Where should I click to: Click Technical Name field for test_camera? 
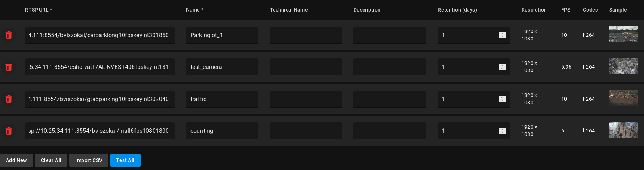(x=305, y=67)
